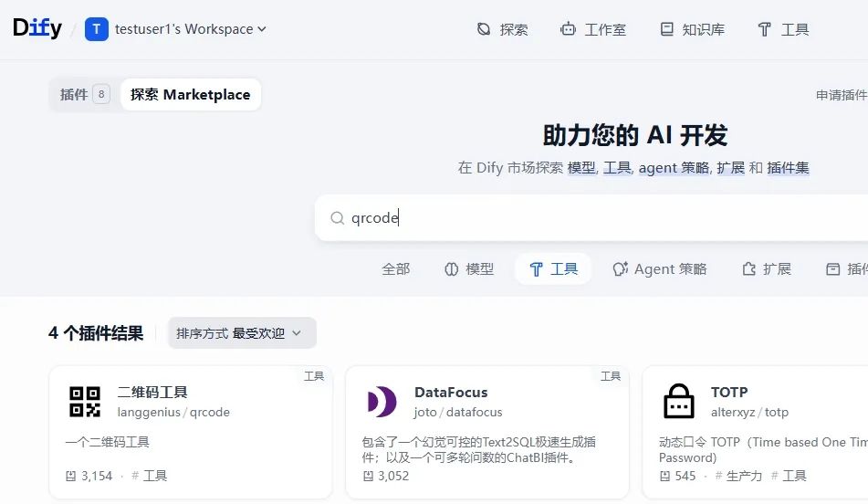
Task: Click the DataFocus description text
Action: (x=479, y=450)
